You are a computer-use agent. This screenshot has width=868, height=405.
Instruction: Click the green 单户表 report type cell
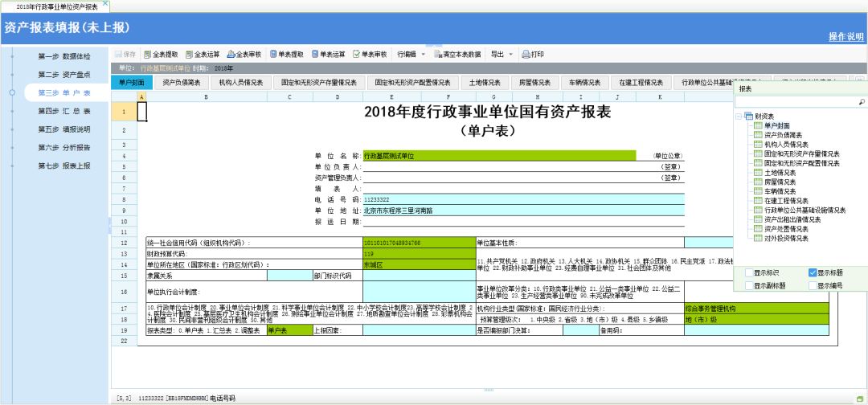tap(289, 330)
